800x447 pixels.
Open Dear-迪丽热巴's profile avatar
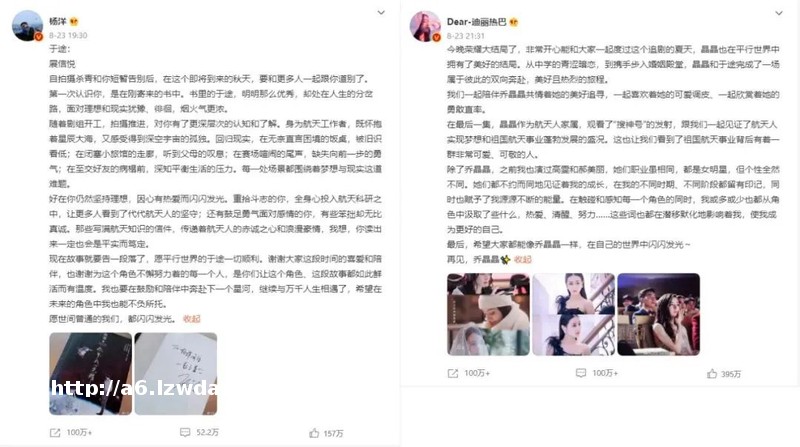pyautogui.click(x=425, y=26)
